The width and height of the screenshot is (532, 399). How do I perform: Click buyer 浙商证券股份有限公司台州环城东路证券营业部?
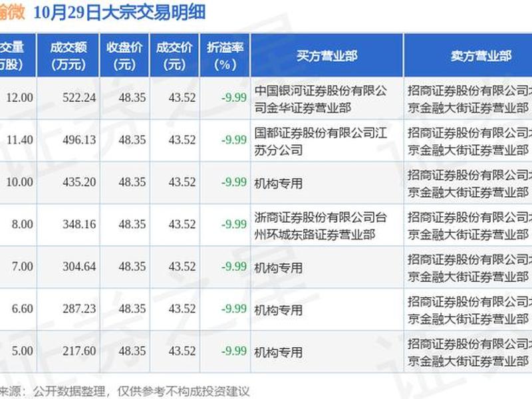tap(321, 226)
